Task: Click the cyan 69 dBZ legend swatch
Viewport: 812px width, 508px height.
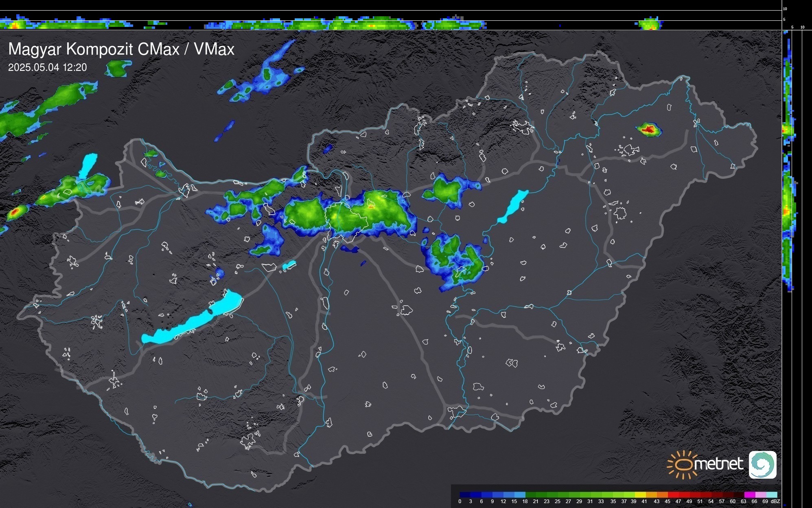Action: click(x=771, y=495)
